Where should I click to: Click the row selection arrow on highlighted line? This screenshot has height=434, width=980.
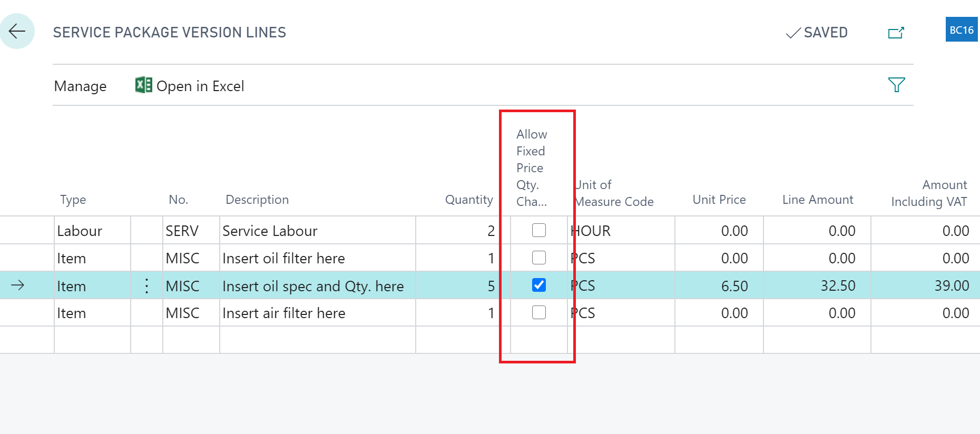tap(18, 285)
